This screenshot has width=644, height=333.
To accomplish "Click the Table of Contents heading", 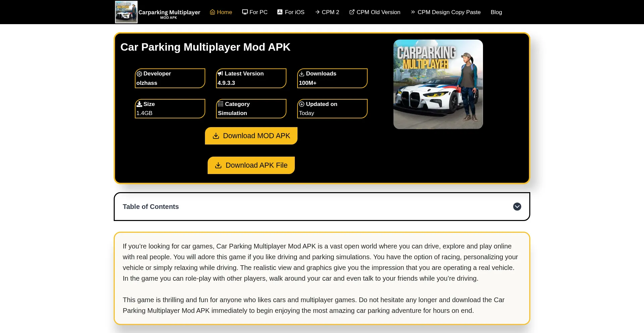I will coord(151,207).
